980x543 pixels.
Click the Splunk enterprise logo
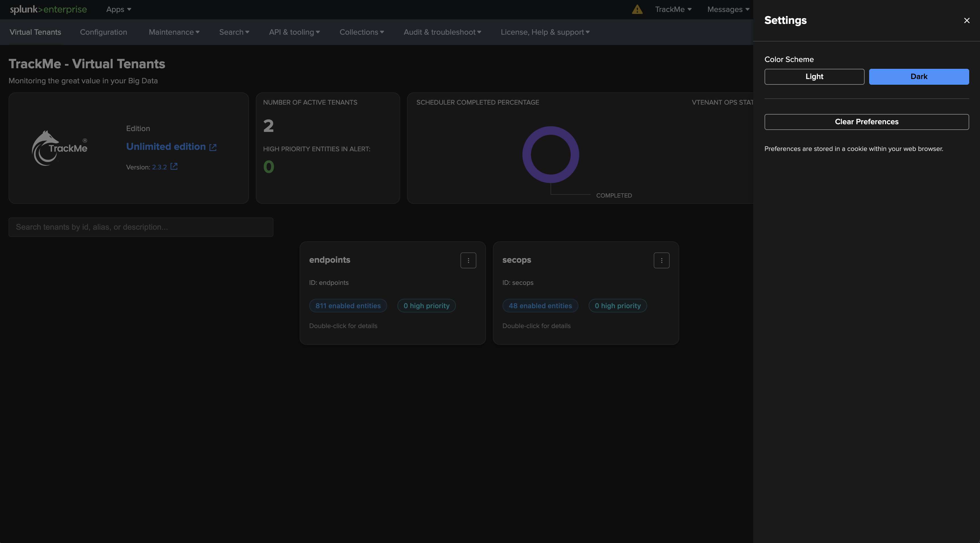coord(48,9)
